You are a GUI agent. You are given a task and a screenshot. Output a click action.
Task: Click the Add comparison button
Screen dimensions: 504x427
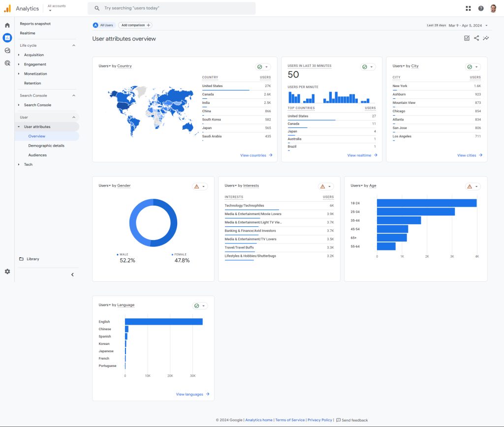[135, 25]
